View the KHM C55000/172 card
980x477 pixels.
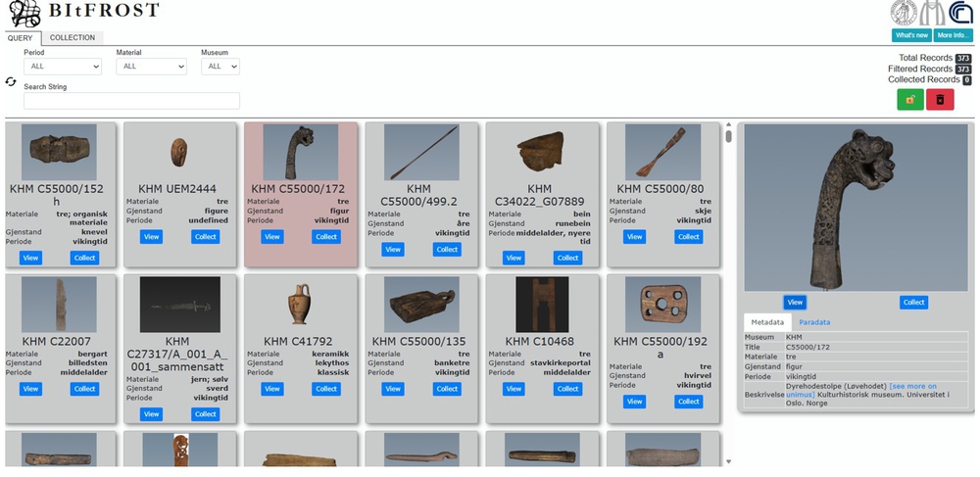271,237
